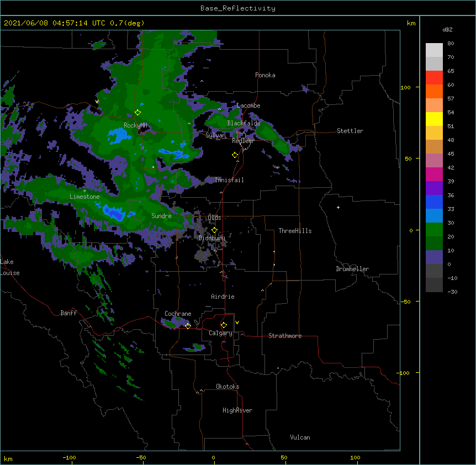Select the RockyMH label
The width and height of the screenshot is (476, 465).
pyautogui.click(x=135, y=125)
